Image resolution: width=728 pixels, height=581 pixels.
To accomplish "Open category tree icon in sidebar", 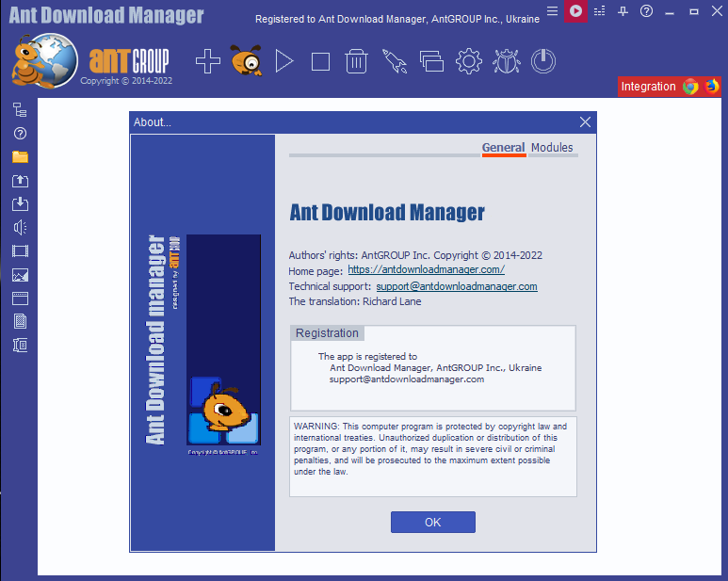I will (x=20, y=110).
